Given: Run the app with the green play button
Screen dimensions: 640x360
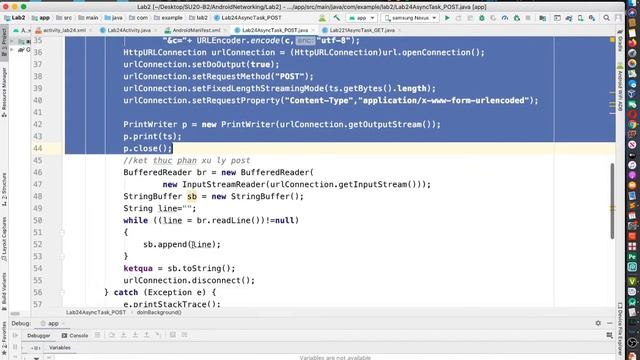Looking at the screenshot, I should click(447, 18).
